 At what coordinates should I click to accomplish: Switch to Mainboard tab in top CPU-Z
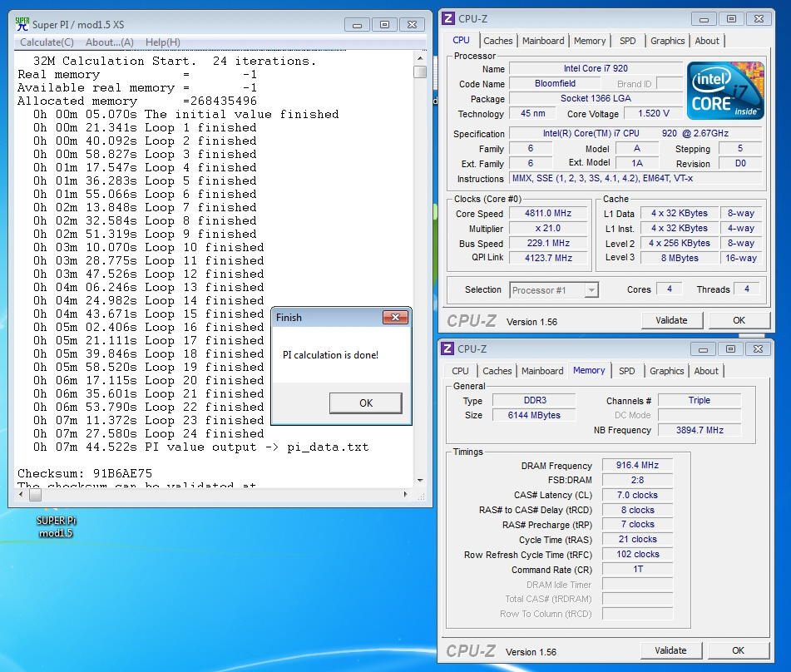click(x=542, y=41)
